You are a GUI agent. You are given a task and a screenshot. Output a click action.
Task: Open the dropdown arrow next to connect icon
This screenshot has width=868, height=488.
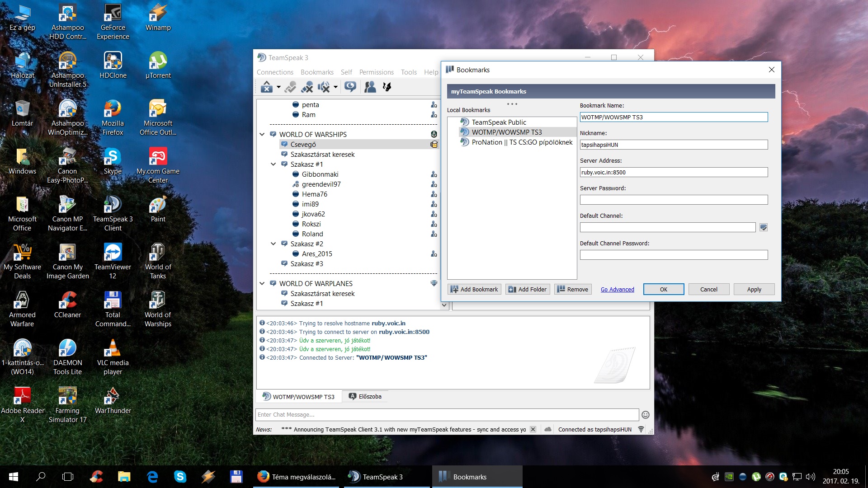click(278, 87)
